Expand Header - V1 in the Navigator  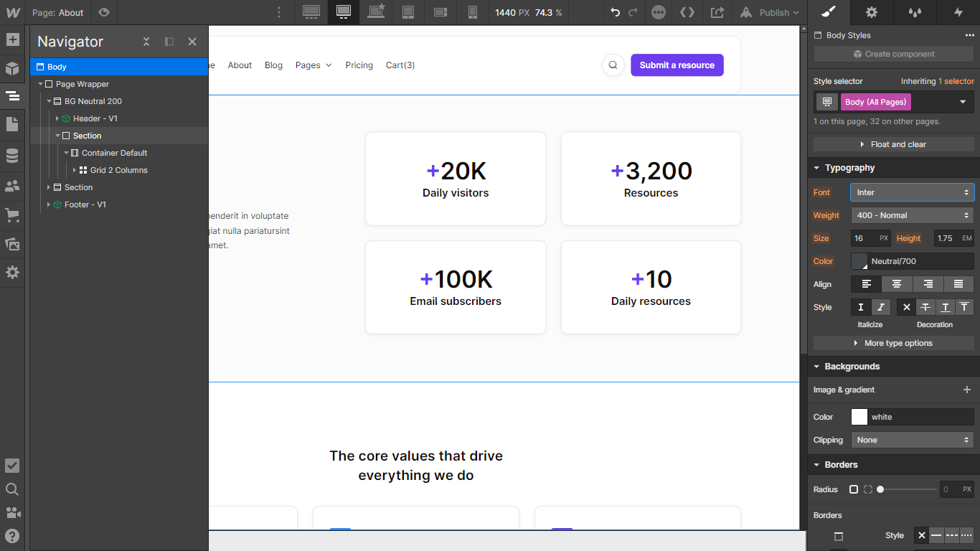click(x=57, y=118)
